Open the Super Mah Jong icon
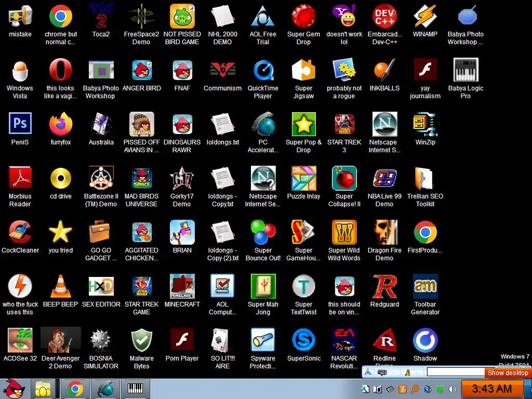532x399 pixels. [x=263, y=286]
